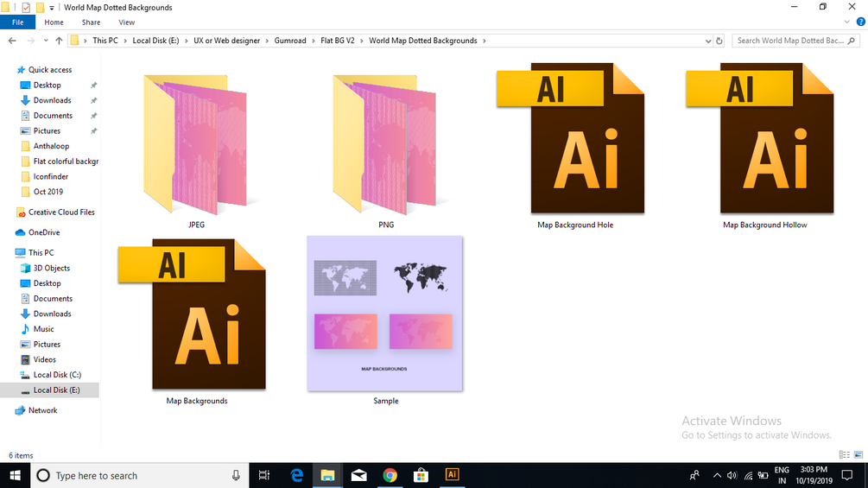Select the Sample image thumbnail

384,314
